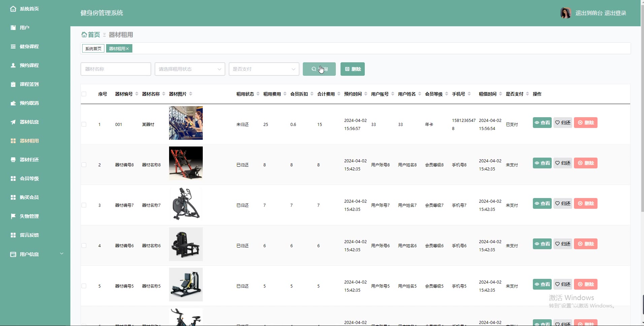
Task: Return equipment in 器材编号5 row
Action: pyautogui.click(x=563, y=284)
